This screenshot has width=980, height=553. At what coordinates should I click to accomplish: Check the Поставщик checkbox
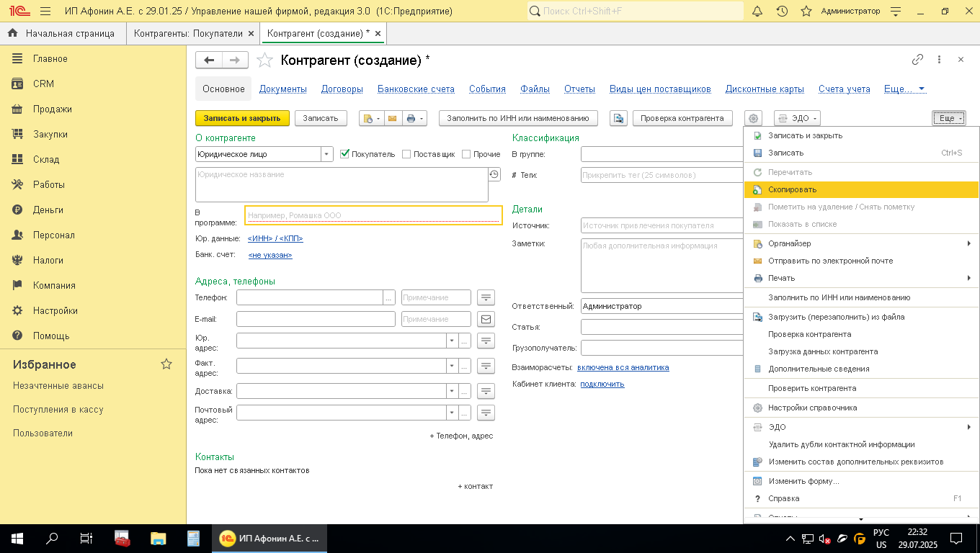(x=406, y=154)
